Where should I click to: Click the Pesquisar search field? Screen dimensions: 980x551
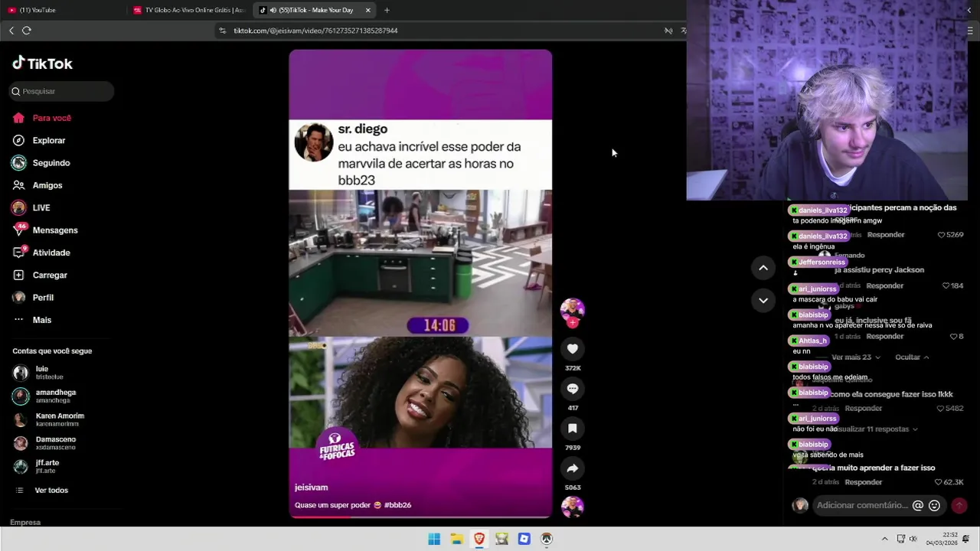(x=61, y=91)
